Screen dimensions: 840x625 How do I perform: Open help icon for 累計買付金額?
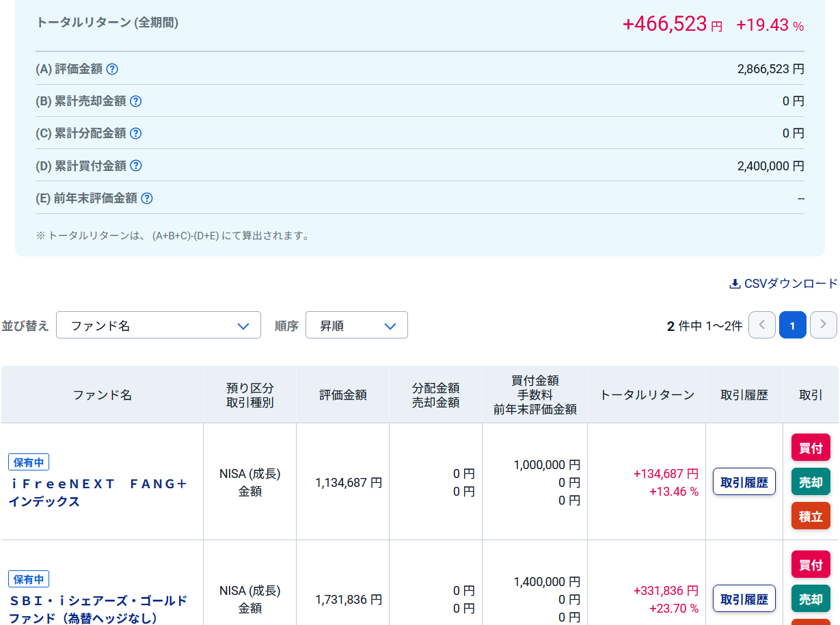135,165
